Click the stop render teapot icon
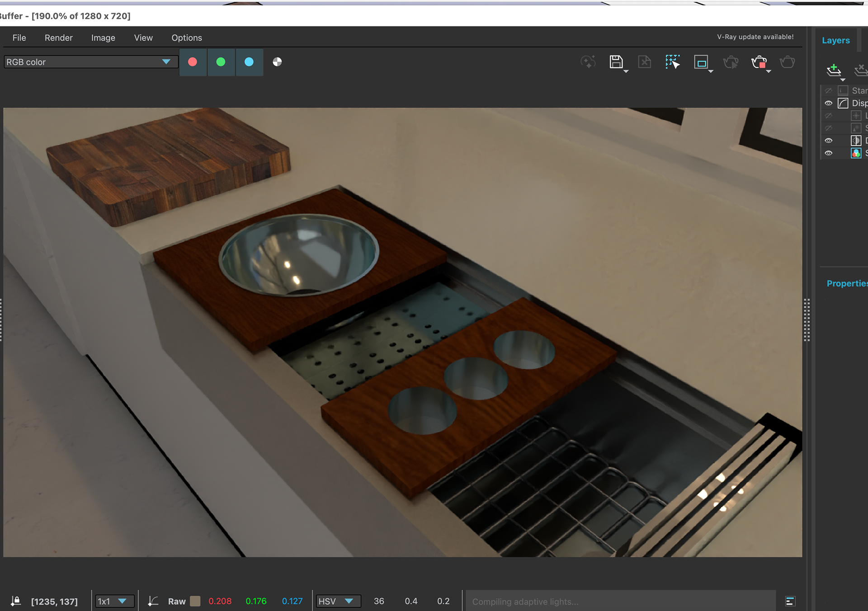 tap(759, 62)
